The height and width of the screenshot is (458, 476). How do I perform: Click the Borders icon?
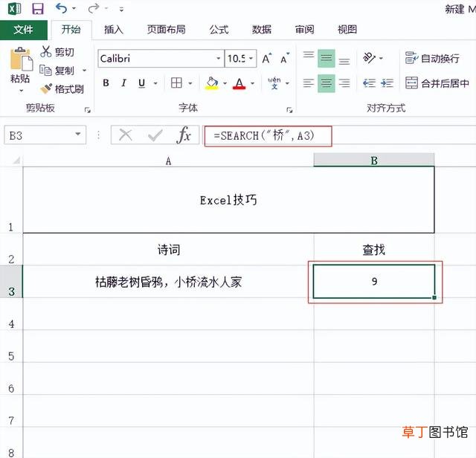(176, 83)
